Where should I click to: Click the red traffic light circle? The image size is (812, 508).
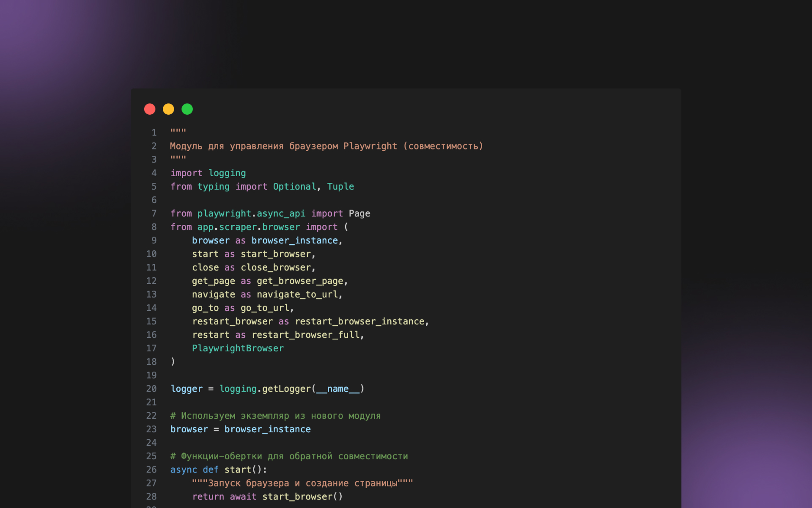(x=150, y=109)
